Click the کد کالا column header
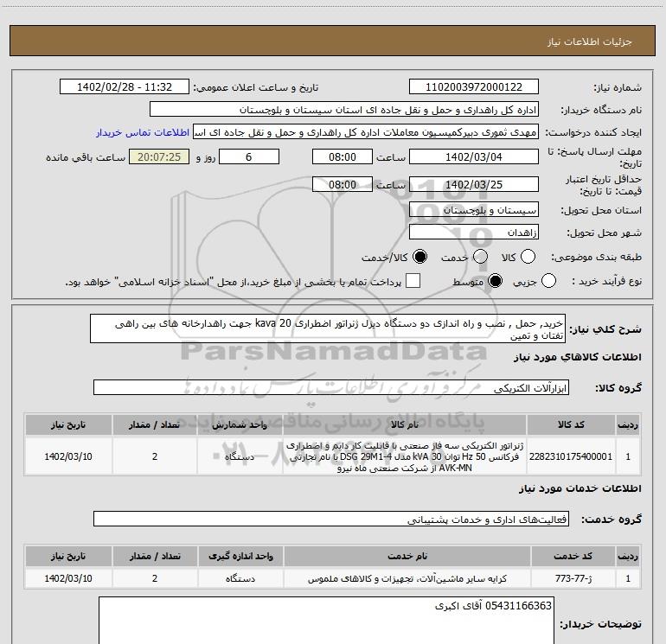 coord(571,424)
